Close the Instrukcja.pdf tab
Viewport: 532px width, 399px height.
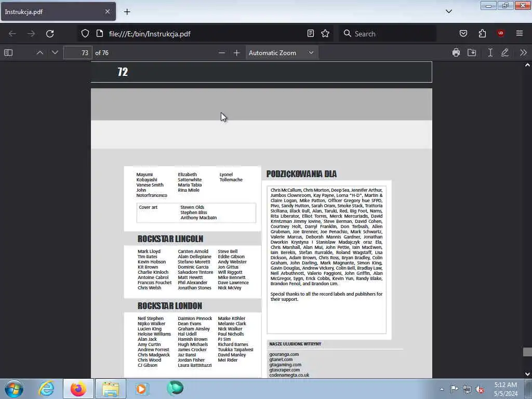coord(107,11)
